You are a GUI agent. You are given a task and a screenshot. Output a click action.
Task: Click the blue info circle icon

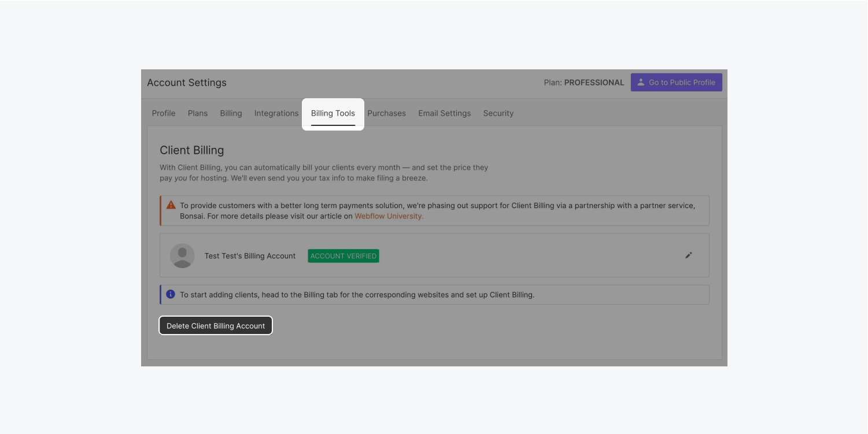[x=171, y=294]
